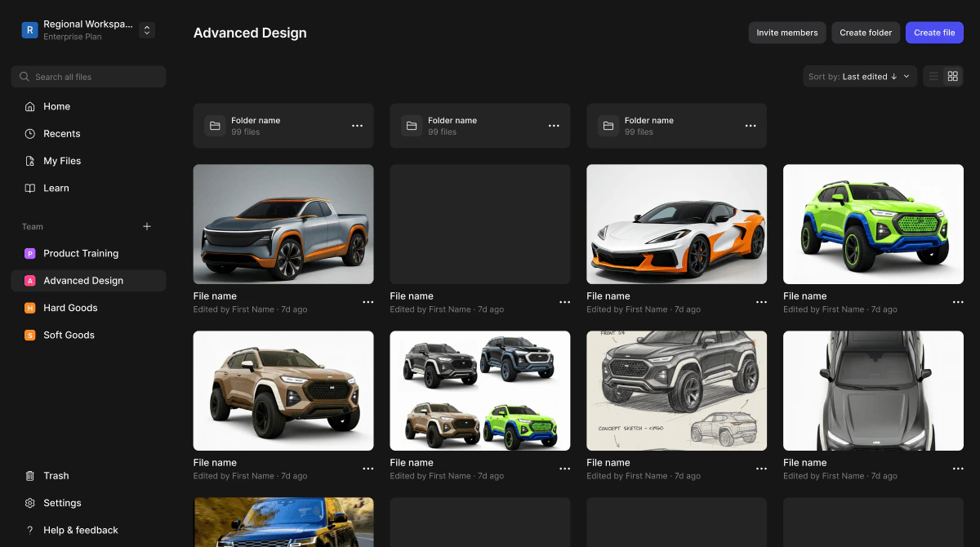Open the tan SUV thumbnail
This screenshot has height=547, width=980.
point(283,391)
